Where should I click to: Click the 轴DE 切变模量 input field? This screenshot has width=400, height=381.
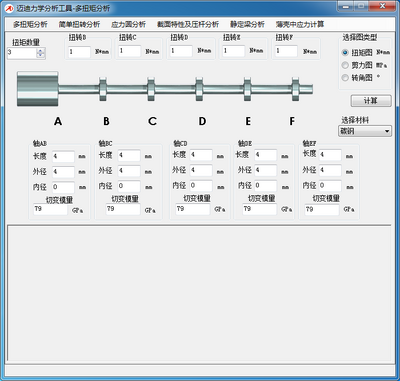coord(259,209)
